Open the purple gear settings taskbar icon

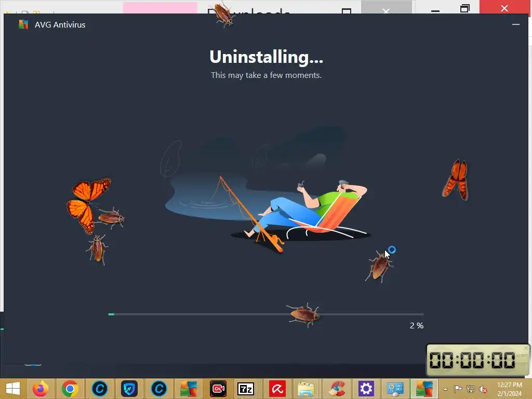[x=366, y=389]
